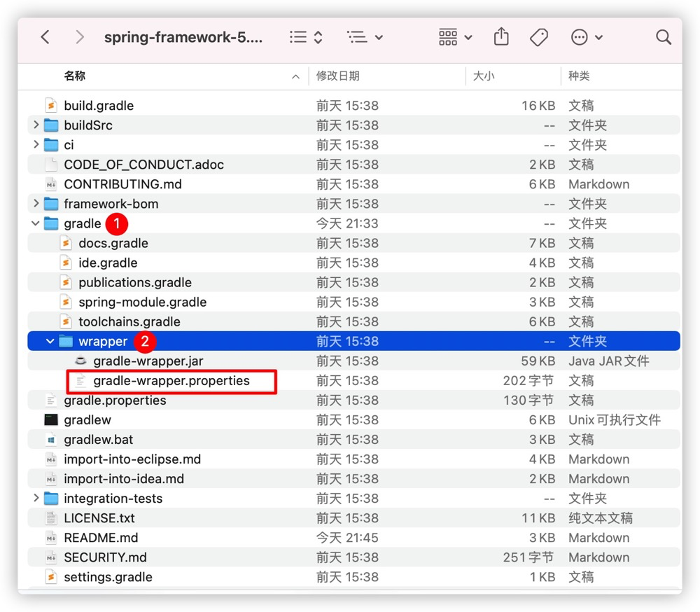Screen dimensions: 700x612
Task: Click the 纯文本文稿 kind label
Action: [601, 518]
